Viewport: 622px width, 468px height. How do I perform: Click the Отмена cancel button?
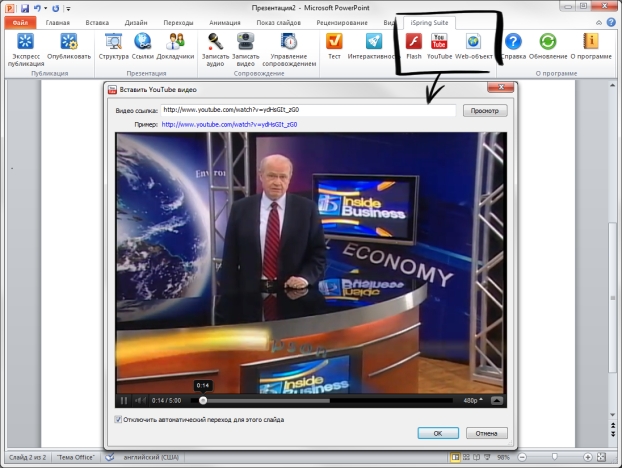[x=486, y=433]
